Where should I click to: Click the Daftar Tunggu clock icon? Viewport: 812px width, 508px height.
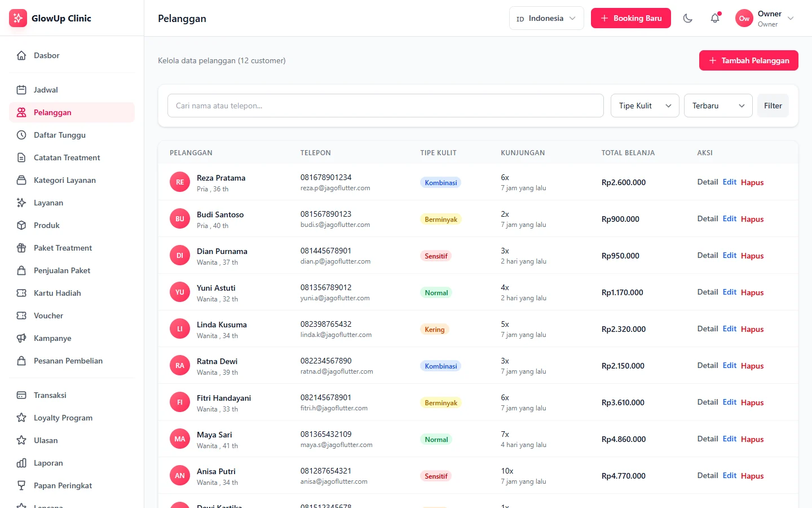pos(21,135)
